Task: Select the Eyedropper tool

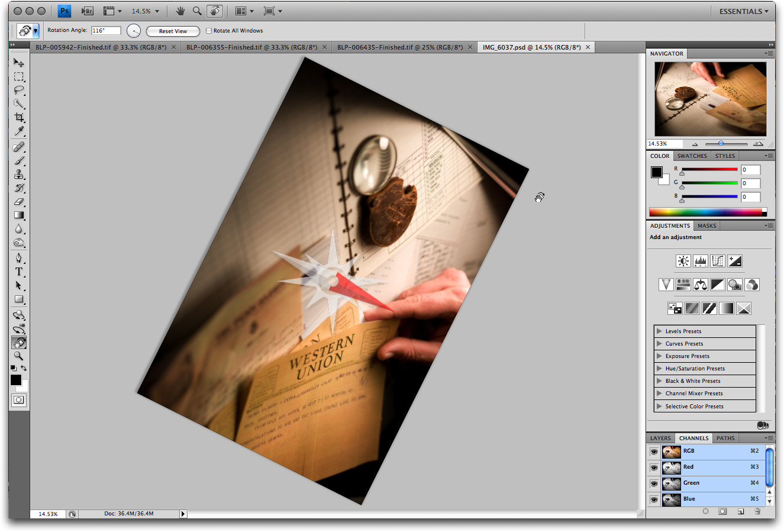Action: [x=19, y=131]
